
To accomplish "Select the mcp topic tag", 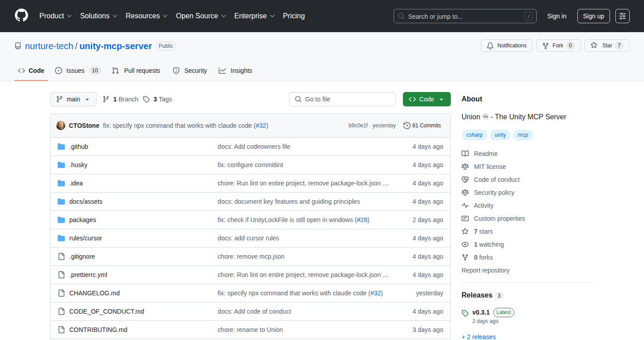I will click(x=523, y=135).
